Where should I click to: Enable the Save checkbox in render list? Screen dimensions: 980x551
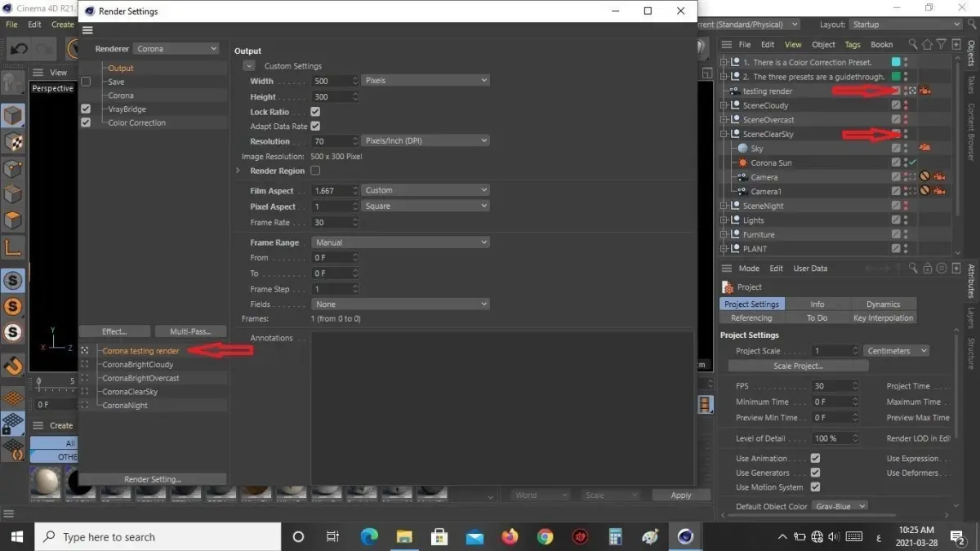click(x=86, y=82)
